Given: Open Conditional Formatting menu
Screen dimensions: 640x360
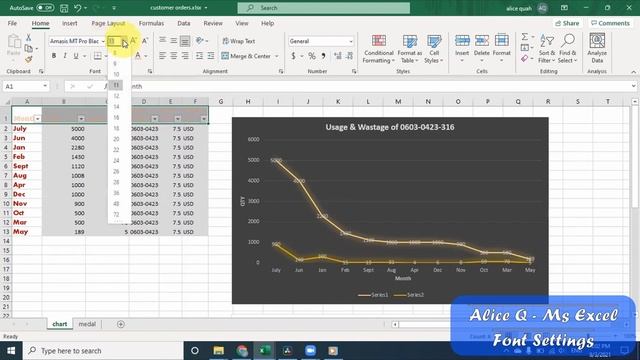Looking at the screenshot, I should point(379,49).
